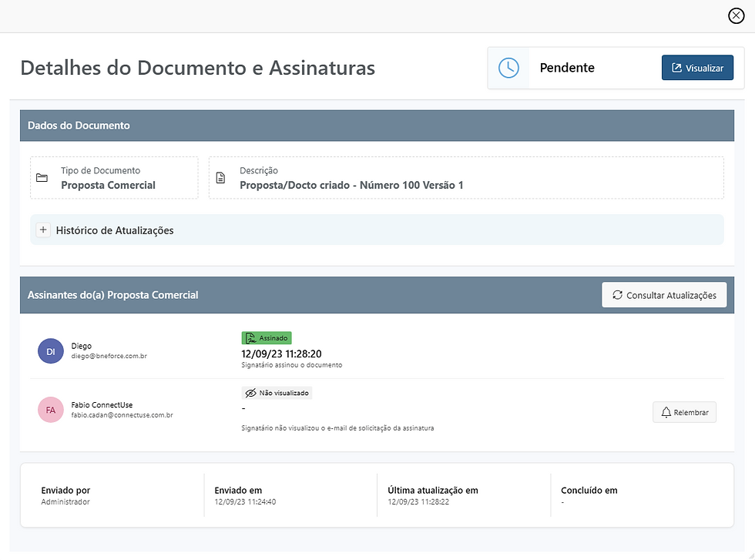Open Diego's DI avatar

point(50,350)
